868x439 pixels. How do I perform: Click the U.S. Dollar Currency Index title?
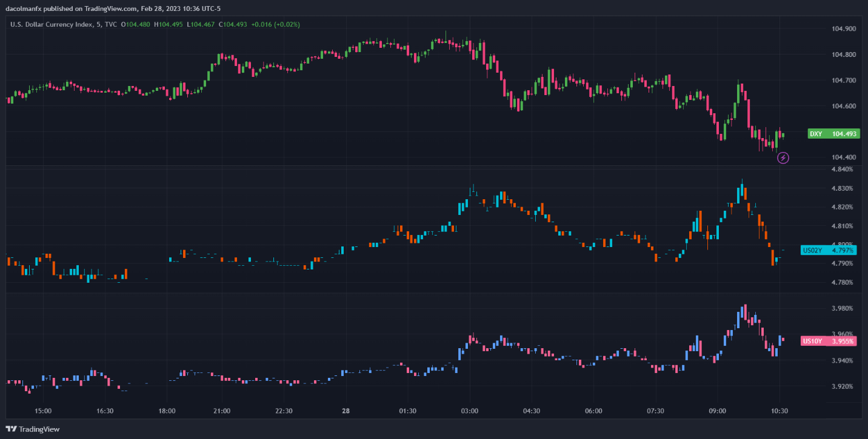[52, 24]
